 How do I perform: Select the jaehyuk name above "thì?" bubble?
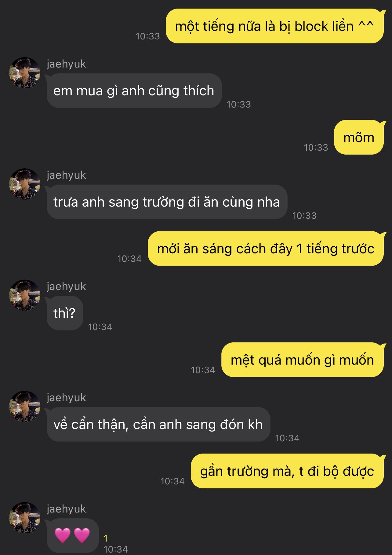[66, 286]
